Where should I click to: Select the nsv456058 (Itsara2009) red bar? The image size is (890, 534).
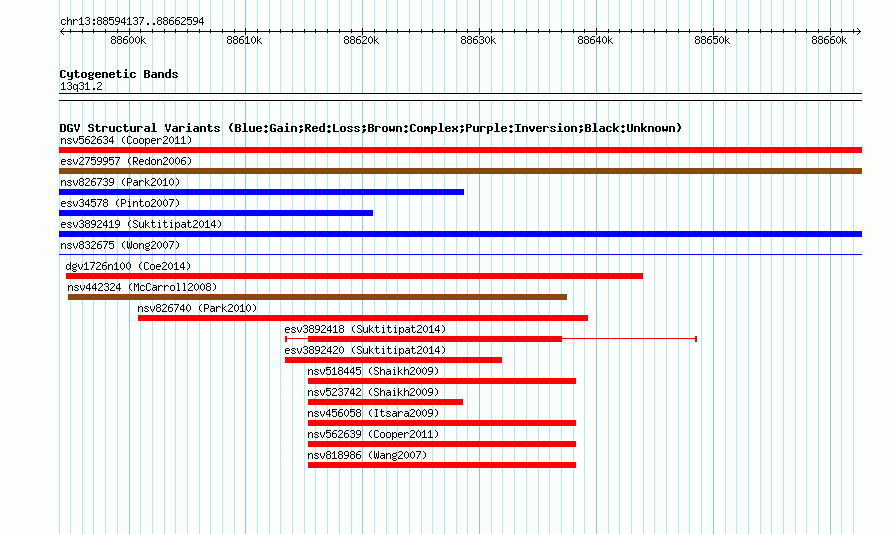(442, 423)
